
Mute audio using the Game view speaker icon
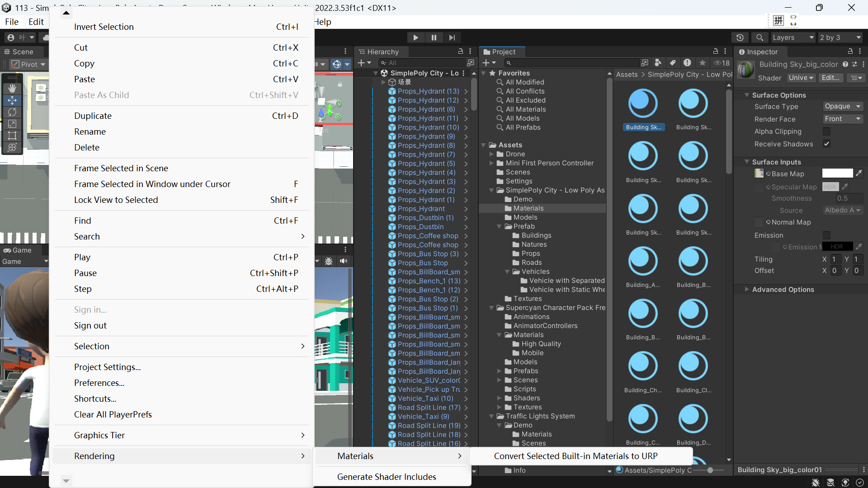pyautogui.click(x=344, y=262)
